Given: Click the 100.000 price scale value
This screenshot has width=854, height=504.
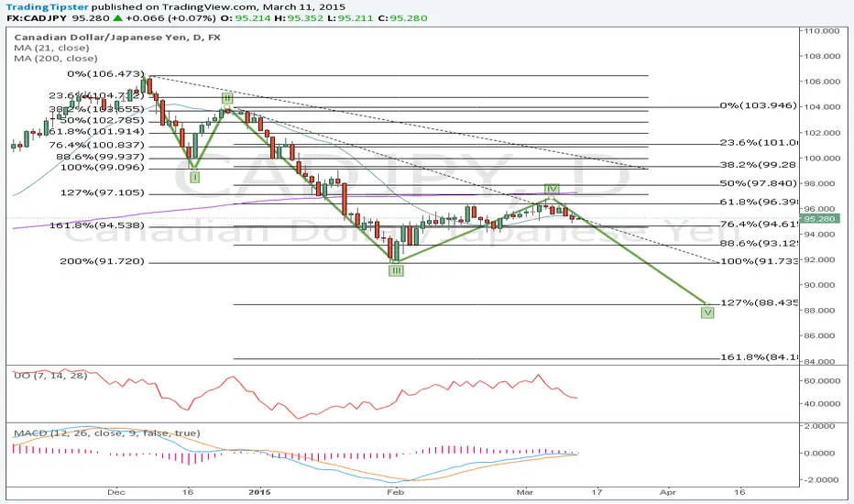Looking at the screenshot, I should [821, 158].
